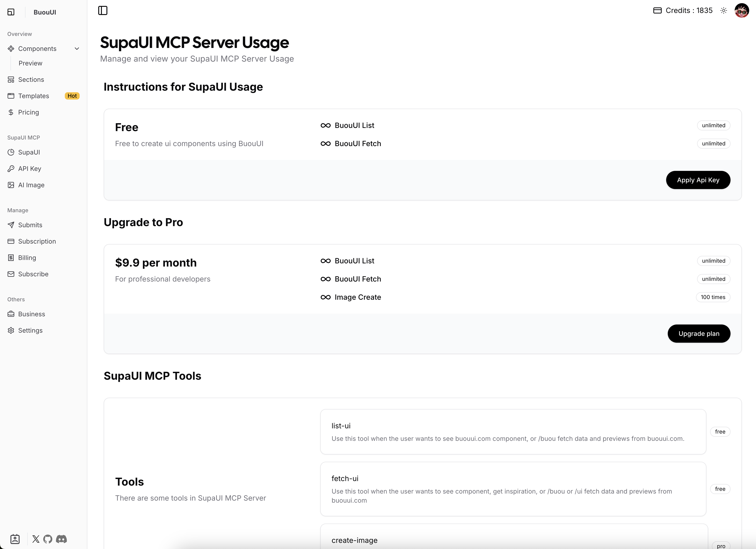Click the BuouUI logo icon
The height and width of the screenshot is (549, 756).
[11, 12]
